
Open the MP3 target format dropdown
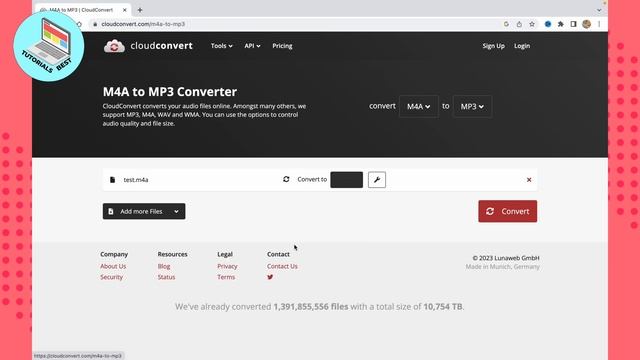click(x=472, y=107)
